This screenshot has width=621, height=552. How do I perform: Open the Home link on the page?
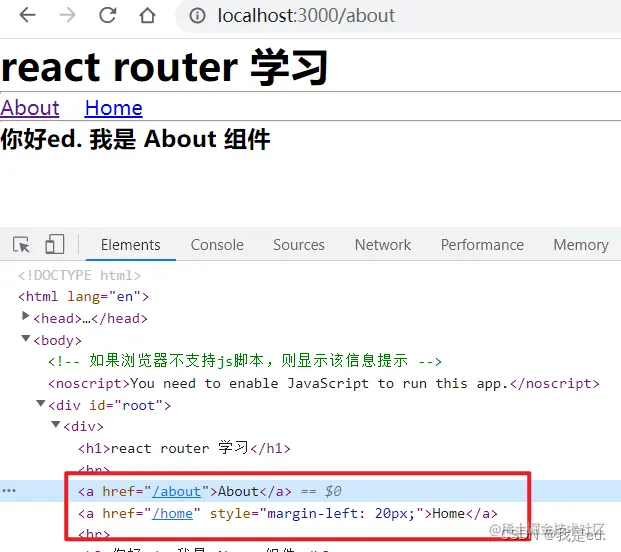point(114,108)
